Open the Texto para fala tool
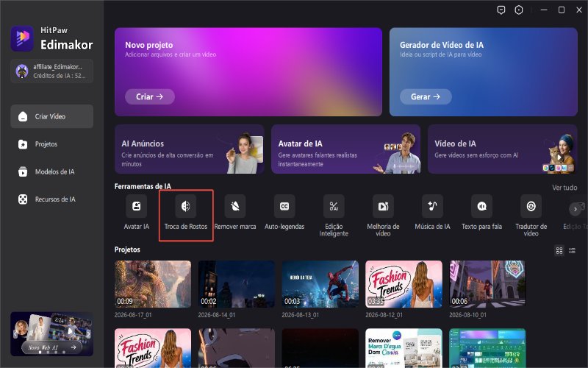 [x=481, y=212]
